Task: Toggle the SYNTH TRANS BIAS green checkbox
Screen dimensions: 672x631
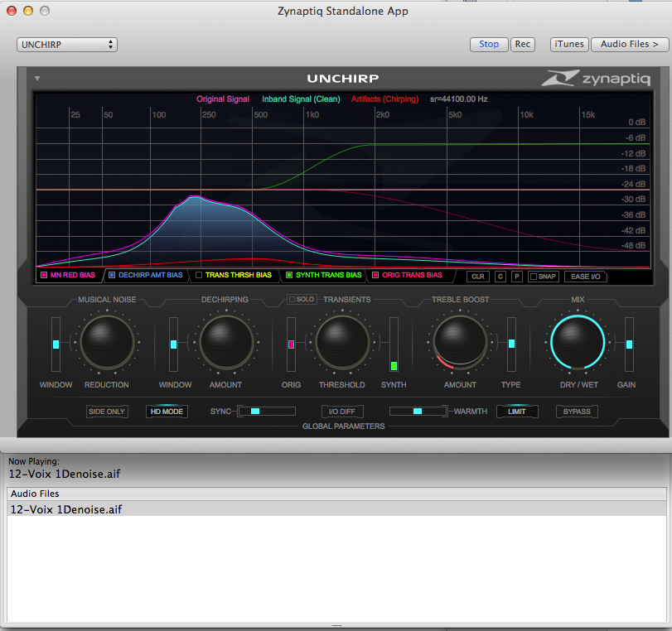Action: (289, 275)
